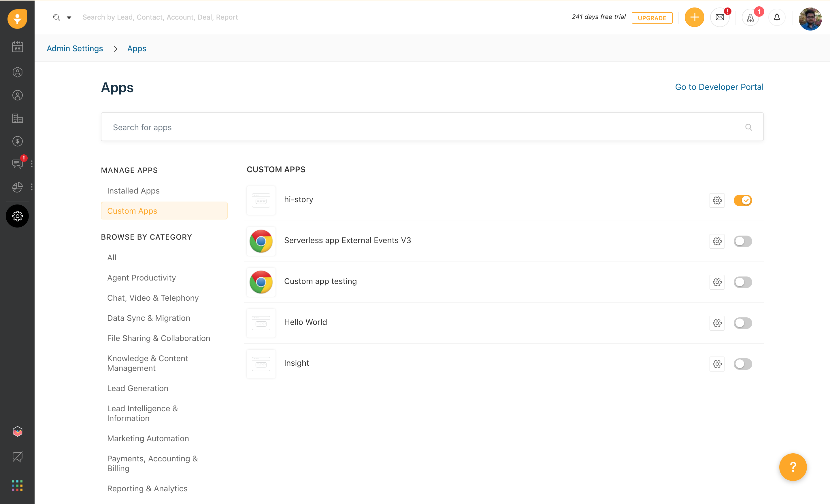Open the Deals dollar icon in sidebar

pos(17,141)
